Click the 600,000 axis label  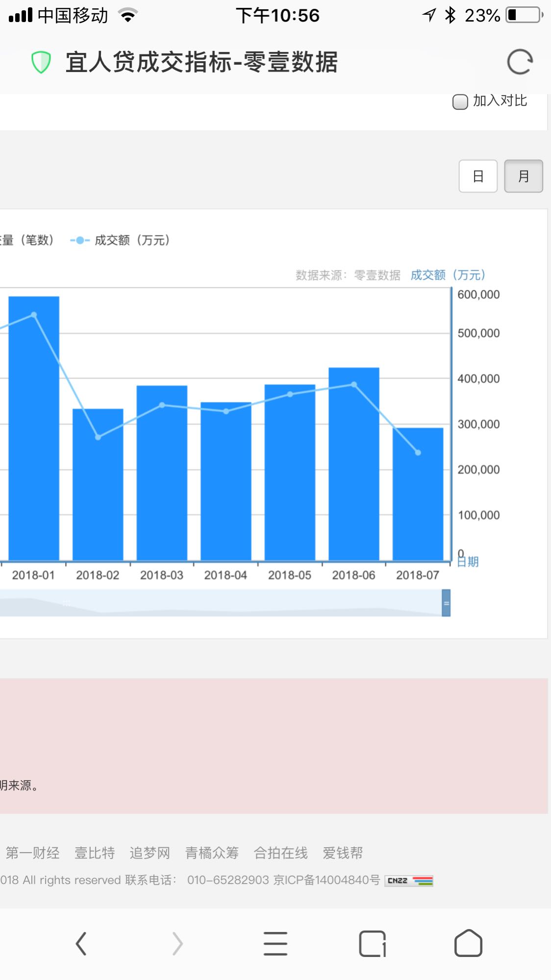point(478,294)
